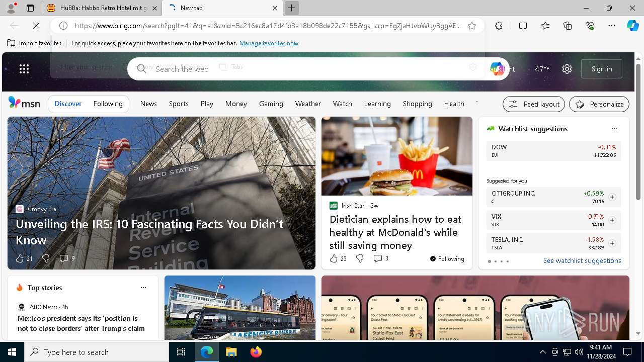Select the second watchlist carousel dot

point(496,261)
